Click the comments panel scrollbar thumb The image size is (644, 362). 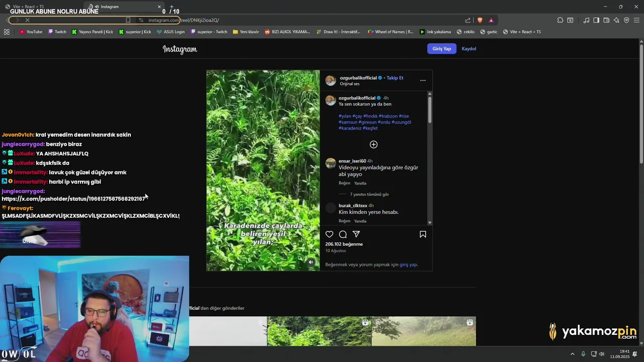point(430,109)
